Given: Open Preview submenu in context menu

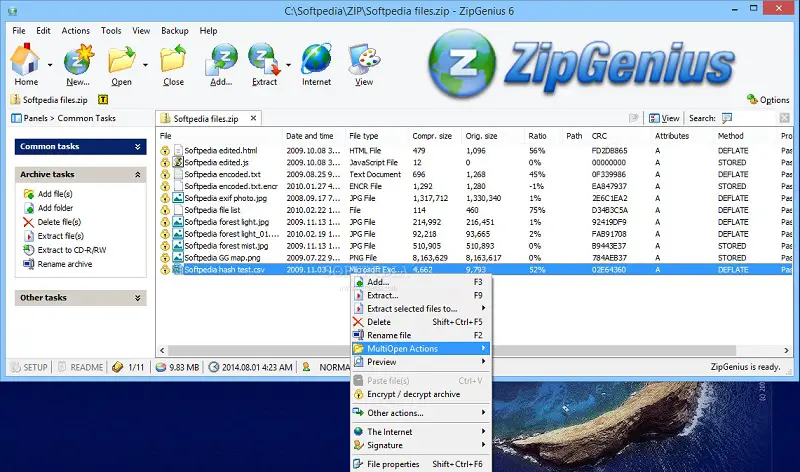Looking at the screenshot, I should point(420,362).
